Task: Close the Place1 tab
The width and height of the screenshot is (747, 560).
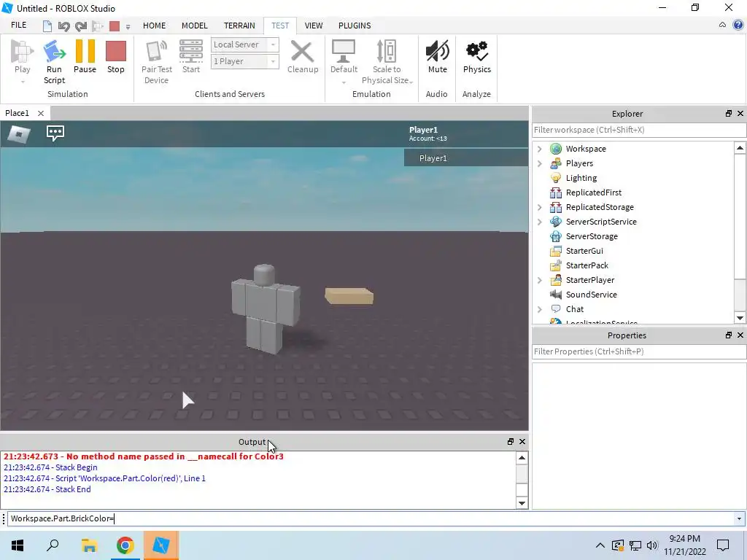Action: click(x=41, y=113)
